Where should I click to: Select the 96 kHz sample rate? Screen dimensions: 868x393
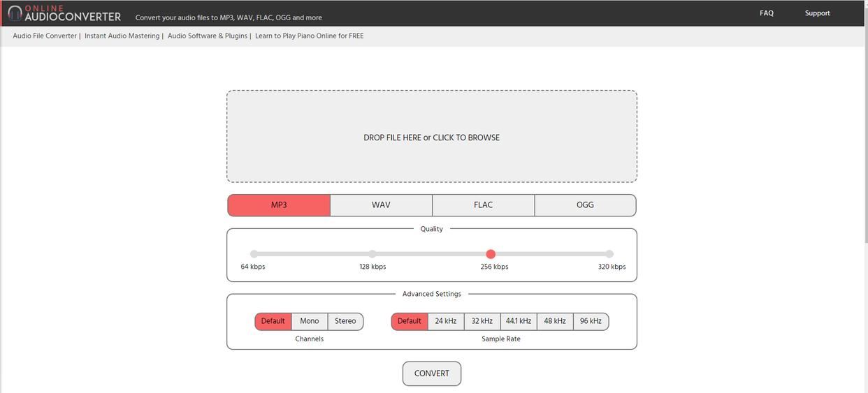(x=591, y=321)
